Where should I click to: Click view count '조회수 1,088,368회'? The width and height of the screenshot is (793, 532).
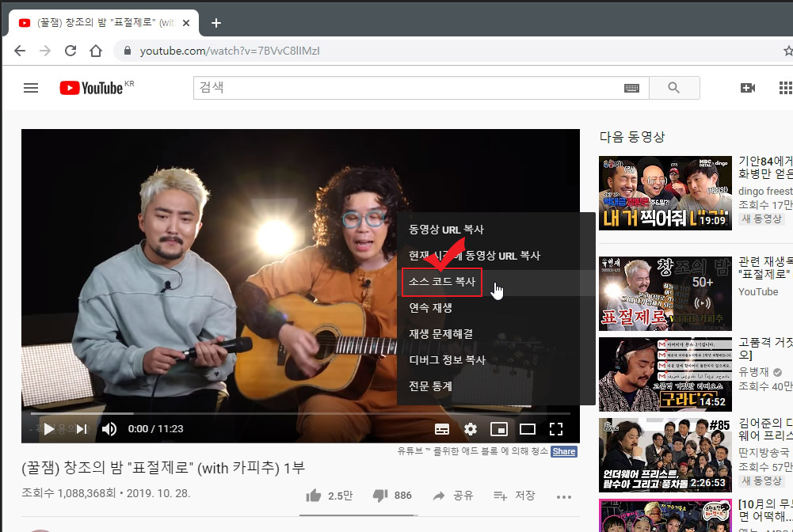tap(69, 493)
